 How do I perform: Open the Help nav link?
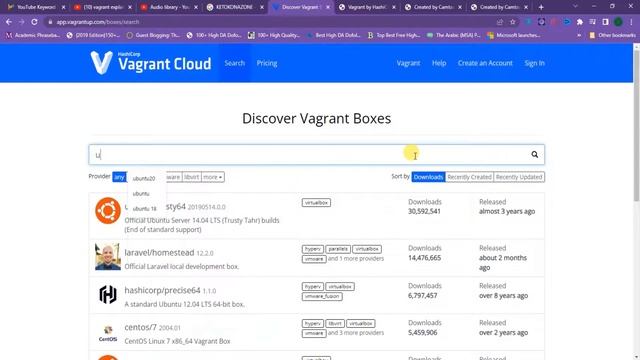click(439, 63)
